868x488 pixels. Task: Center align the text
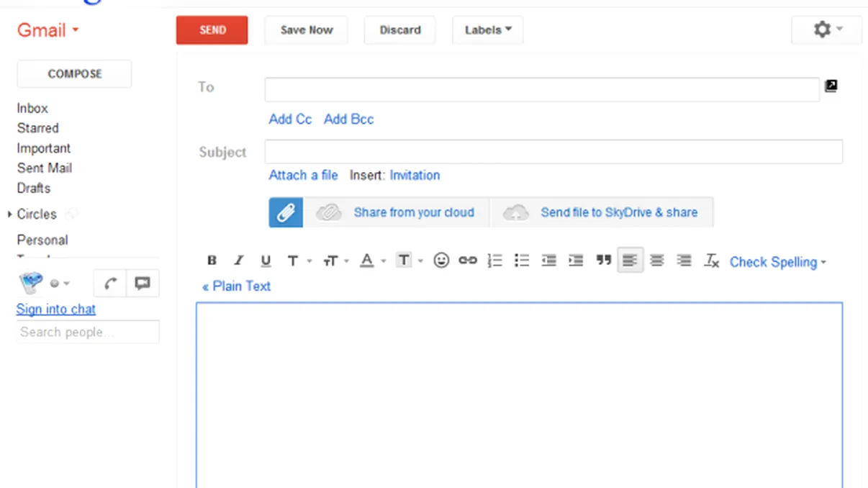point(656,261)
